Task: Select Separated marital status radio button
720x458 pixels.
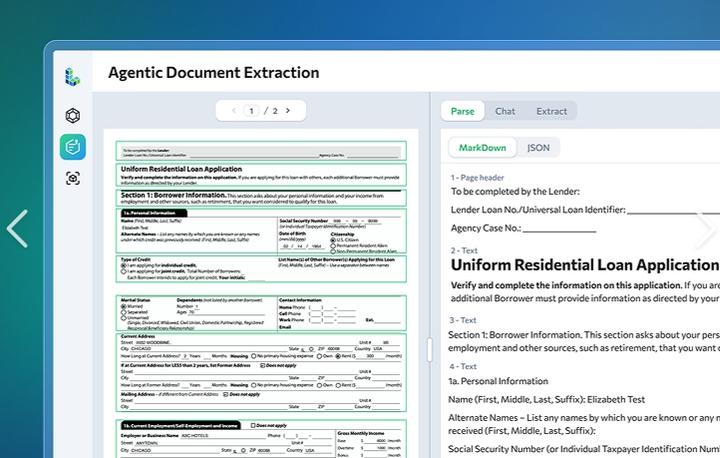Action: (124, 312)
